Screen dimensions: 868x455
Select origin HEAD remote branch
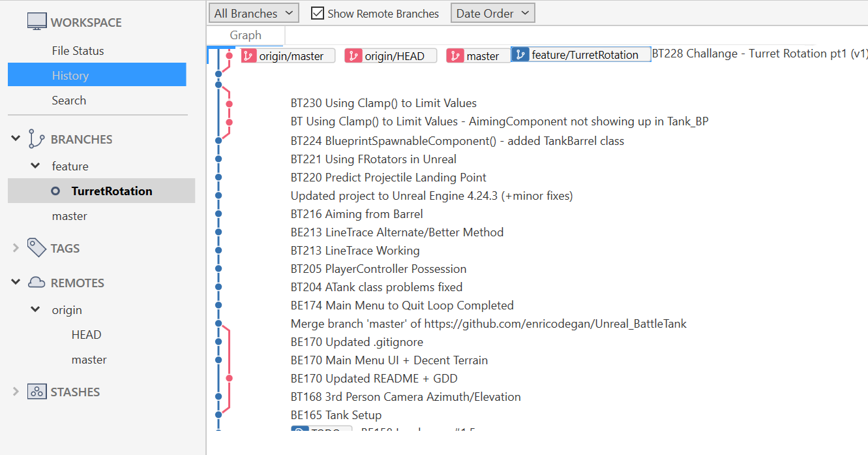tap(86, 335)
